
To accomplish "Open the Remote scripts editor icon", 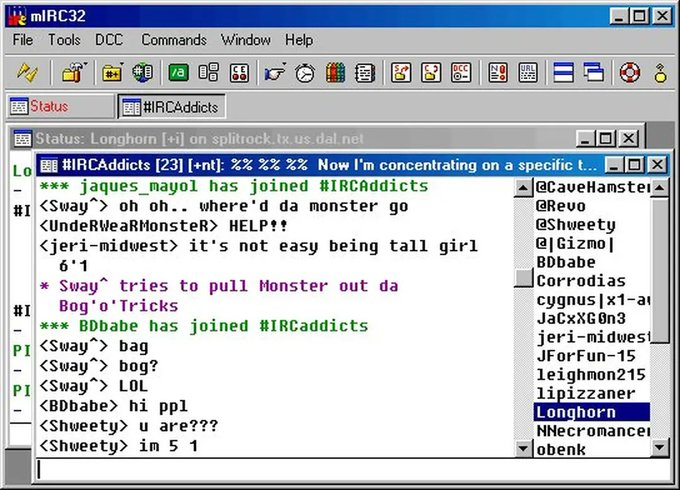I will pos(239,72).
